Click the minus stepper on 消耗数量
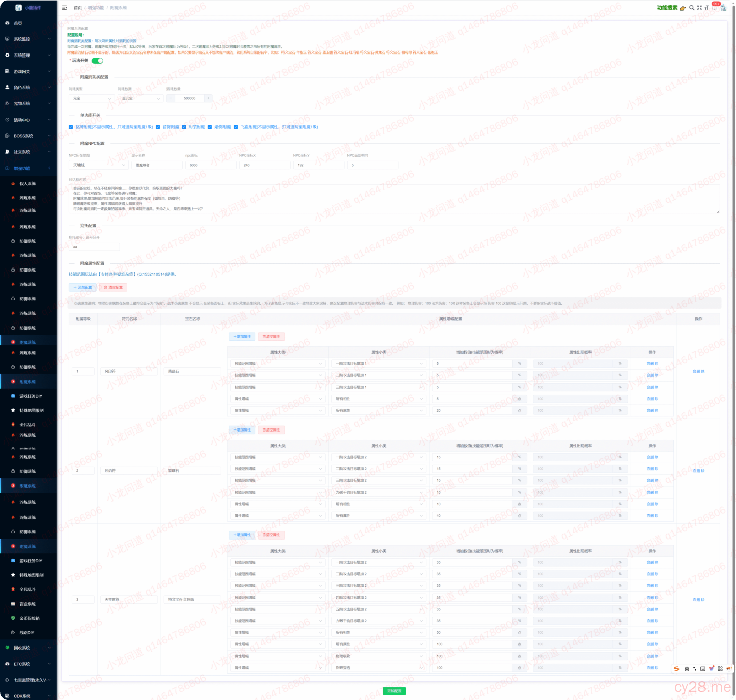The height and width of the screenshot is (700, 736). pos(171,98)
